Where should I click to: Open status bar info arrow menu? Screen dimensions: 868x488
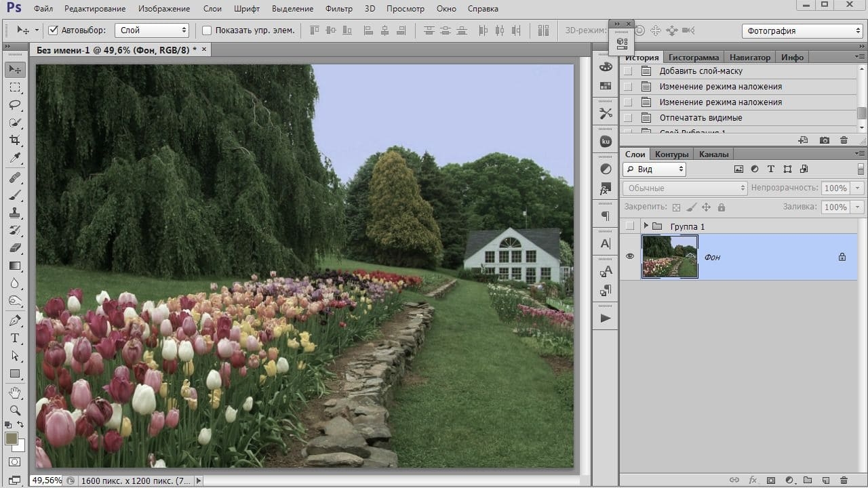198,481
